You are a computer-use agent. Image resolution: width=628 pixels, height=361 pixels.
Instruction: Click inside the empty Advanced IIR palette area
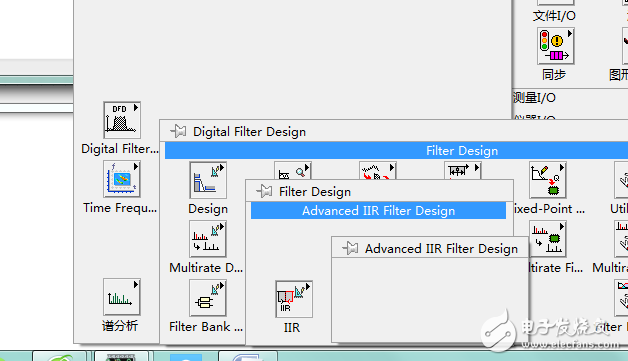coord(430,300)
